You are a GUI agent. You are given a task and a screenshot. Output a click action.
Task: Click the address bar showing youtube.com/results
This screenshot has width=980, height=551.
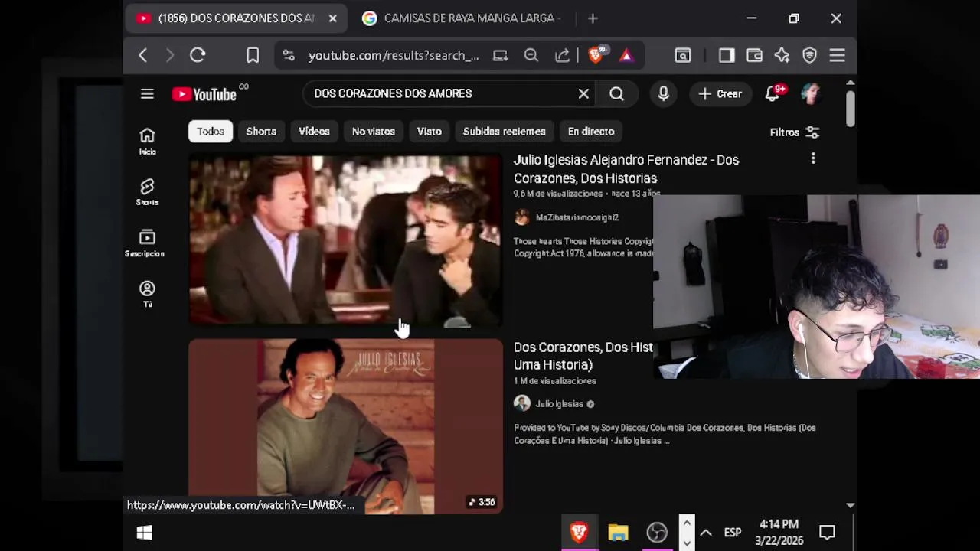[x=394, y=55]
